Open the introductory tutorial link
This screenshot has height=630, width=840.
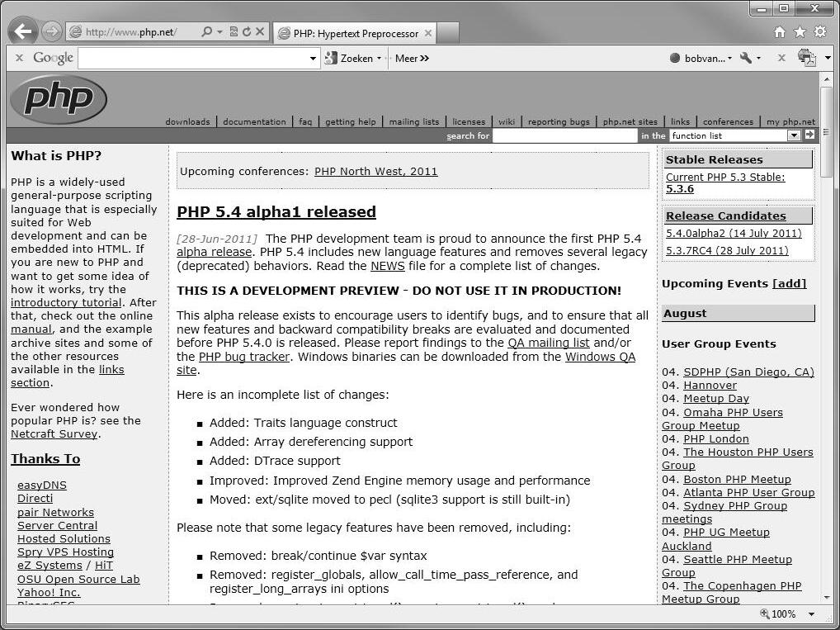click(x=66, y=302)
